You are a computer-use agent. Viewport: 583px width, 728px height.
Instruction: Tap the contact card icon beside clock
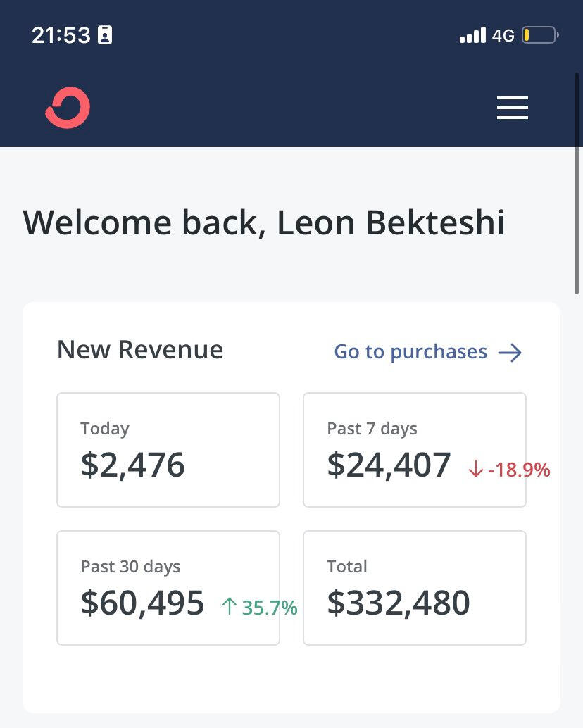(x=105, y=35)
